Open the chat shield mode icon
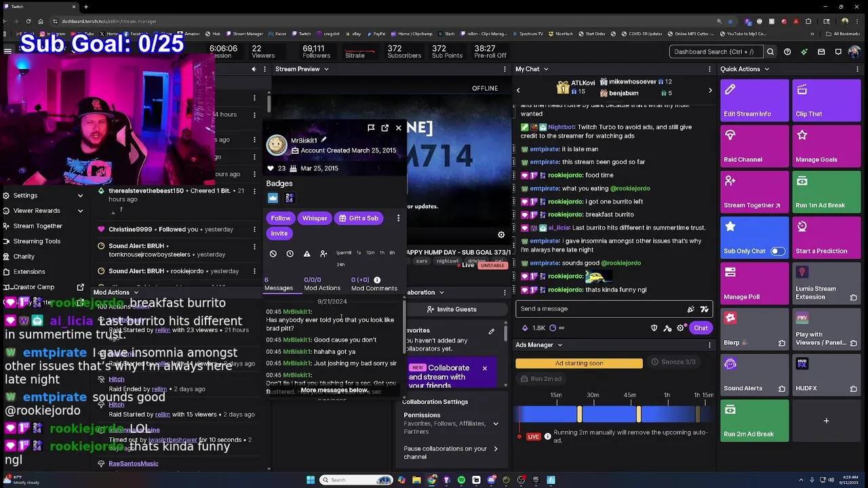 654,328
